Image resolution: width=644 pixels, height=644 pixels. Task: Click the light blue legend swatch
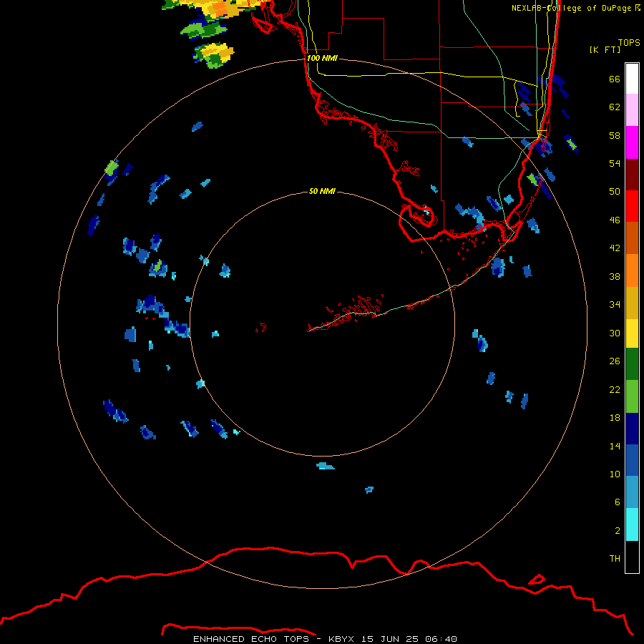click(x=632, y=492)
